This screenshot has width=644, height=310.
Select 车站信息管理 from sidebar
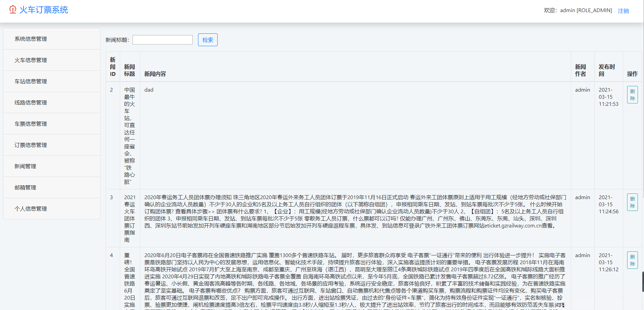click(31, 81)
